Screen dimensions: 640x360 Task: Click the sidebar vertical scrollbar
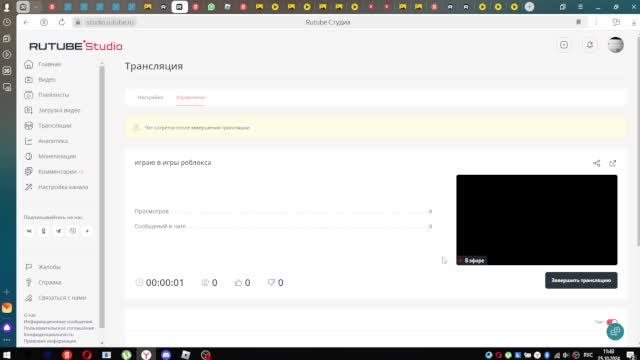(x=102, y=196)
